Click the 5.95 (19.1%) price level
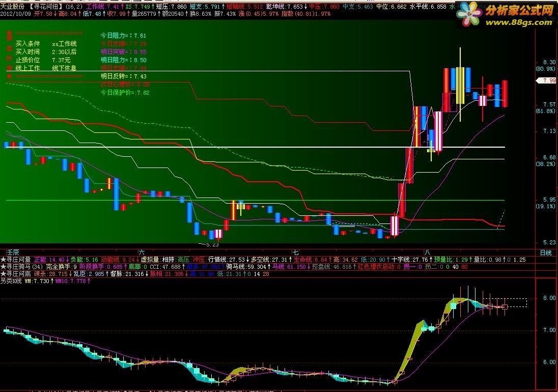558x392 pixels. [546, 203]
